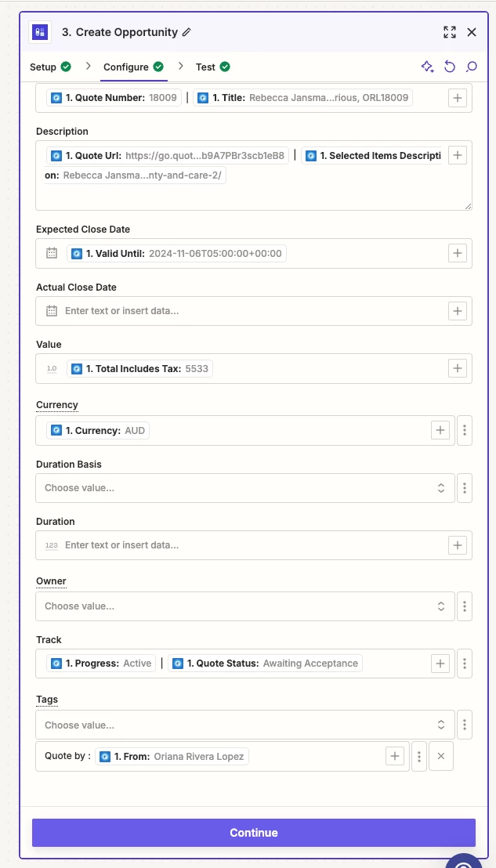
Task: Open the AI sparkle assistant icon
Action: tap(427, 67)
